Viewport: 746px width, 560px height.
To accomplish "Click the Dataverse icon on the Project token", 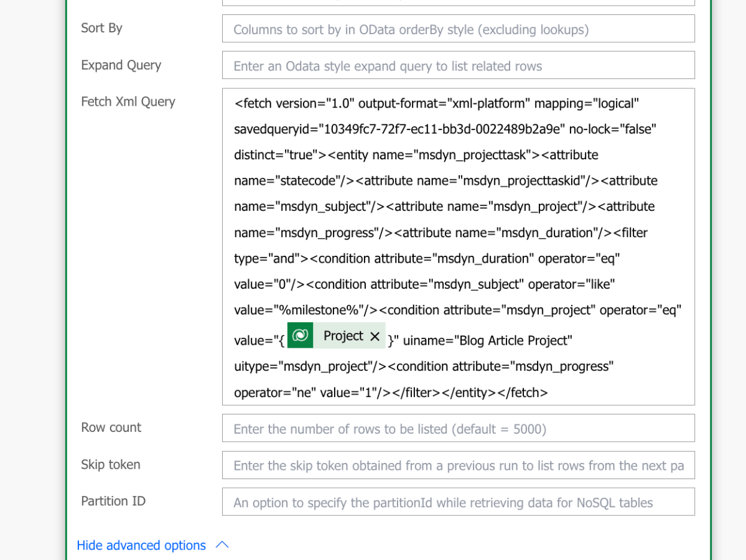I will 301,336.
